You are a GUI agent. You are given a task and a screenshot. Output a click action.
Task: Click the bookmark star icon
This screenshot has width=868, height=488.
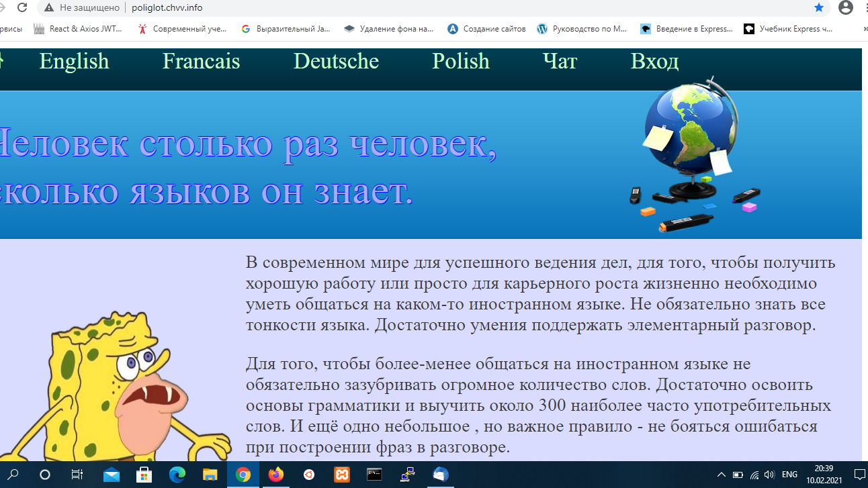point(819,7)
